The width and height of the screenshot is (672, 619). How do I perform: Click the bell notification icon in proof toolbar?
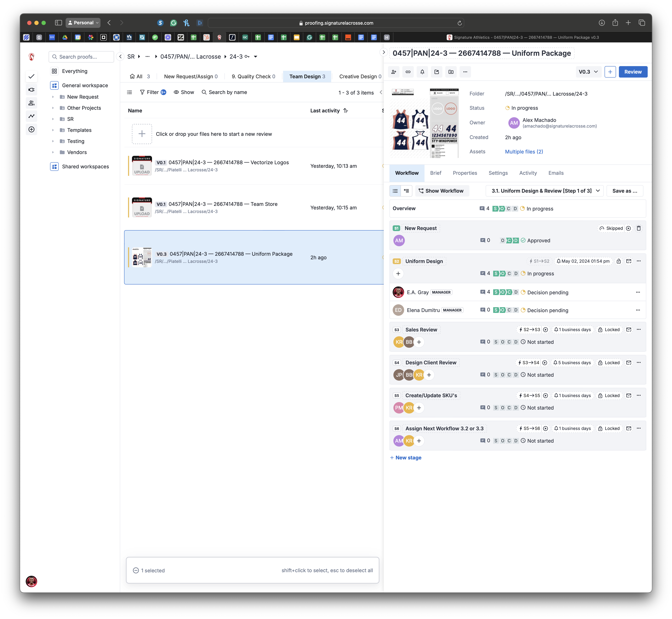click(422, 72)
